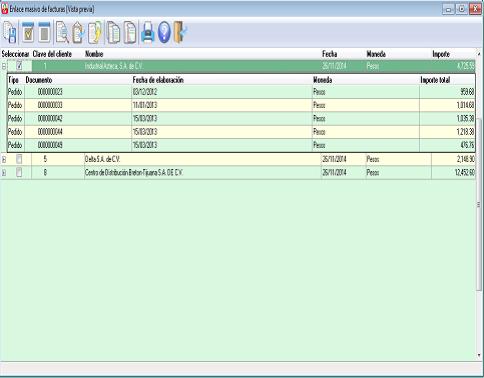Viewport: 484px width, 378px height.
Task: Open help with the blue question icon
Action: (x=164, y=33)
